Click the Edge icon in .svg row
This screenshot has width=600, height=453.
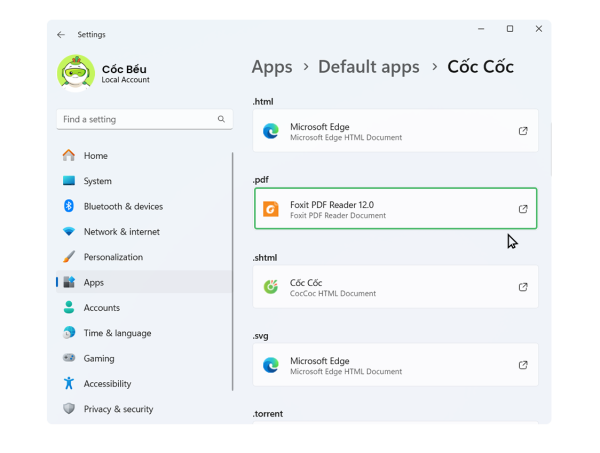(x=271, y=365)
